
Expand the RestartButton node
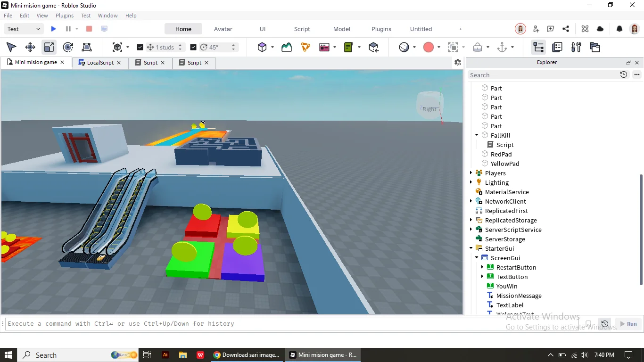[482, 267]
